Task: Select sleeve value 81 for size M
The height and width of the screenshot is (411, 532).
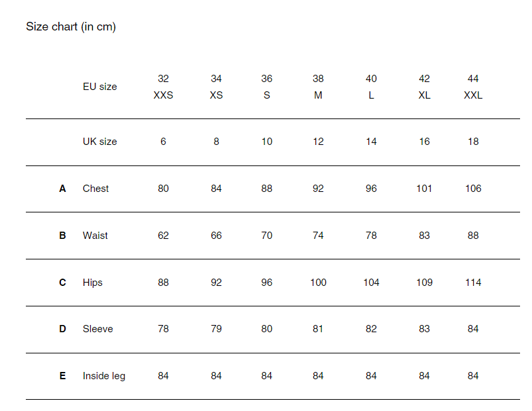Action: (x=318, y=329)
